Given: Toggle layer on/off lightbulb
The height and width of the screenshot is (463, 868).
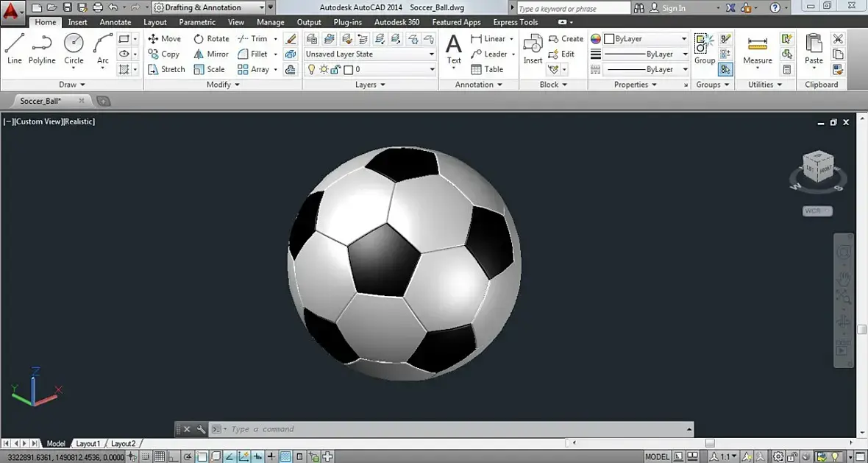Looking at the screenshot, I should coord(312,69).
